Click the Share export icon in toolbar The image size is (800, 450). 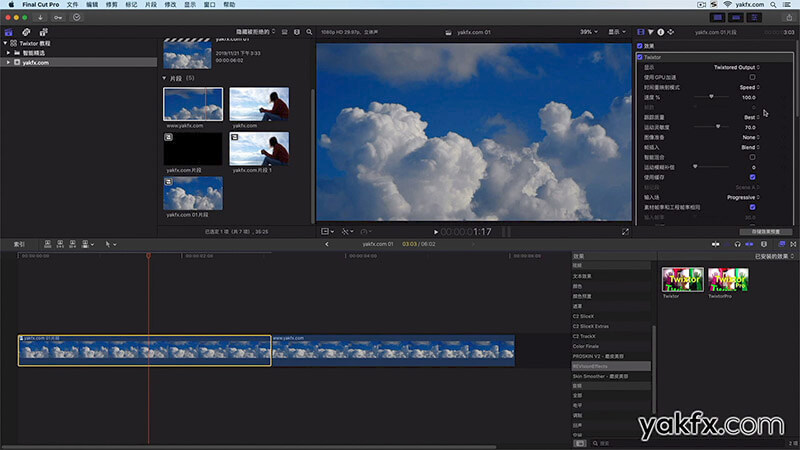(x=789, y=17)
